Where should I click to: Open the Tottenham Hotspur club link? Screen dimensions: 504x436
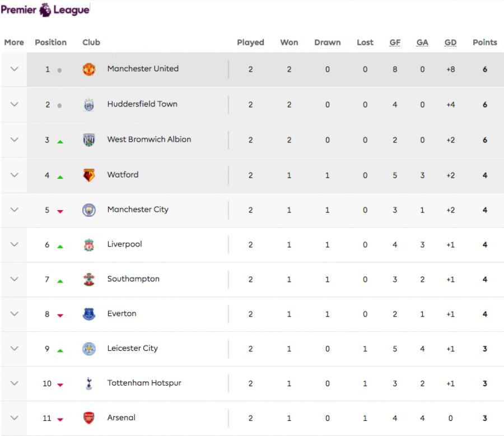[x=144, y=383]
